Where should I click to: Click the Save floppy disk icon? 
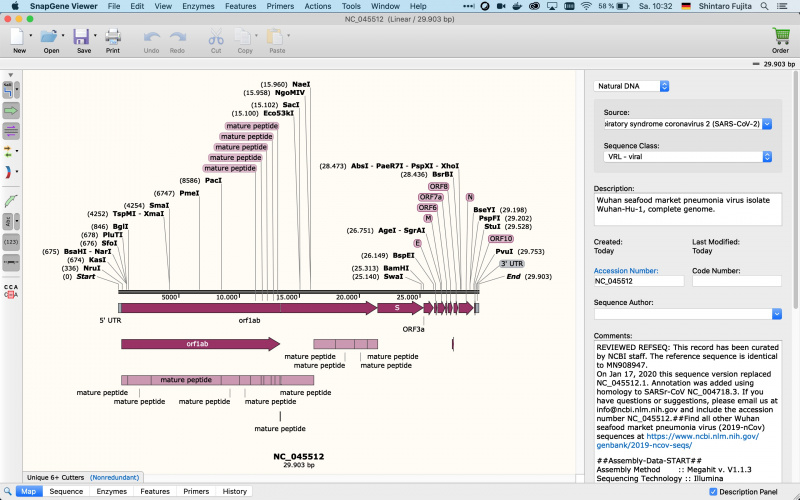(x=81, y=36)
